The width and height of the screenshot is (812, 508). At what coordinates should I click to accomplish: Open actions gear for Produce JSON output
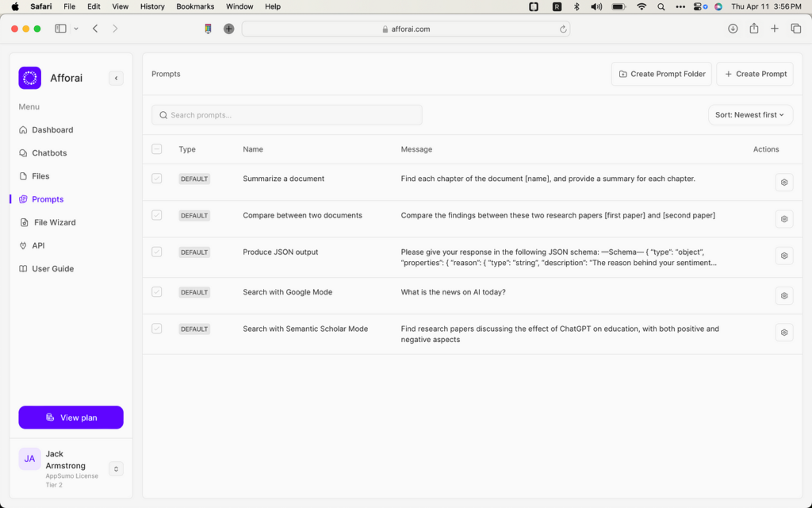click(783, 256)
